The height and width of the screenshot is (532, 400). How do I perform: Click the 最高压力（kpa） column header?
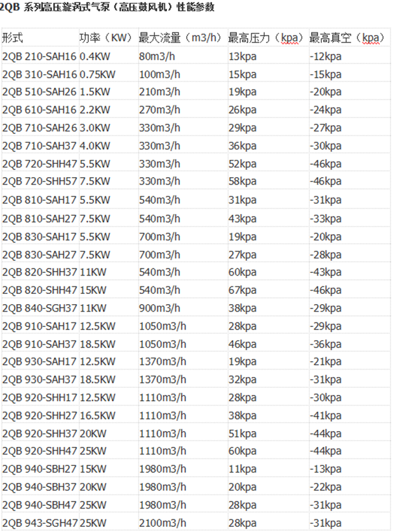(x=266, y=38)
